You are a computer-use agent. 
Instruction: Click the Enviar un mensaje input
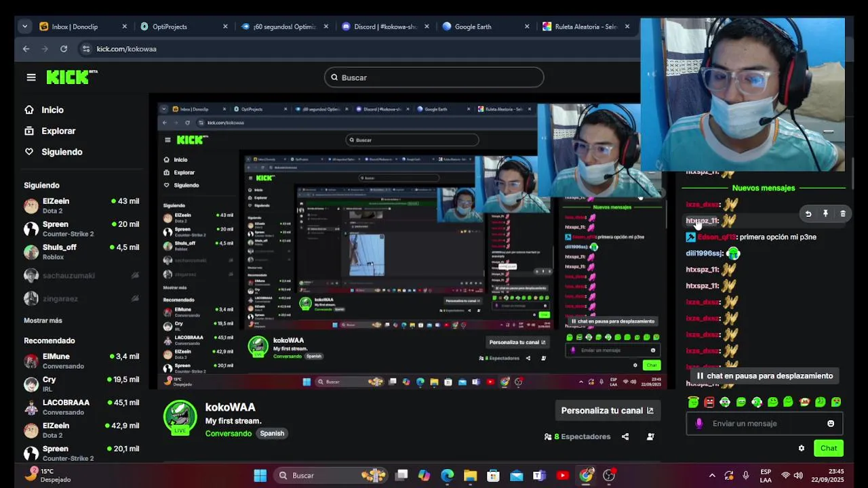764,424
